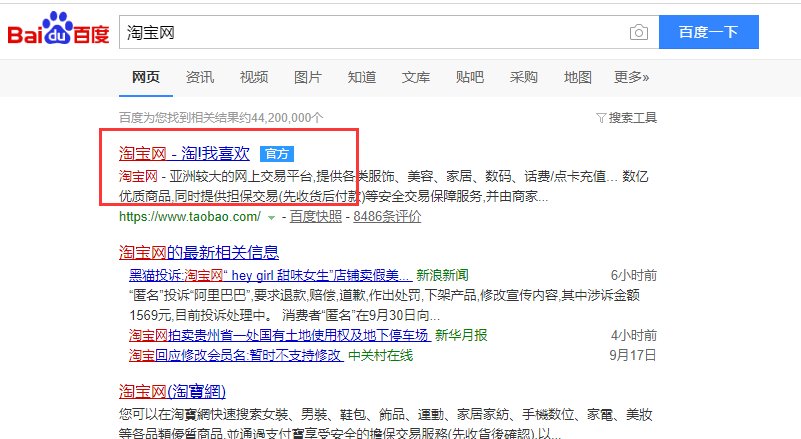Click the 官方 badge on first result
This screenshot has width=801, height=439.
(x=277, y=153)
